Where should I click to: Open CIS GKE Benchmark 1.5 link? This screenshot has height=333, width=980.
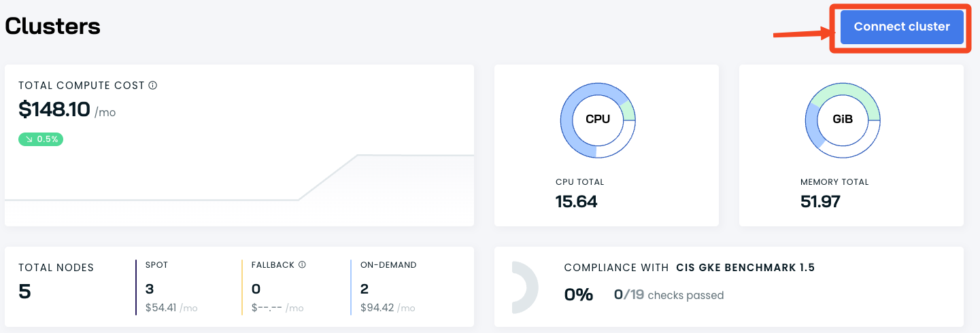(745, 268)
